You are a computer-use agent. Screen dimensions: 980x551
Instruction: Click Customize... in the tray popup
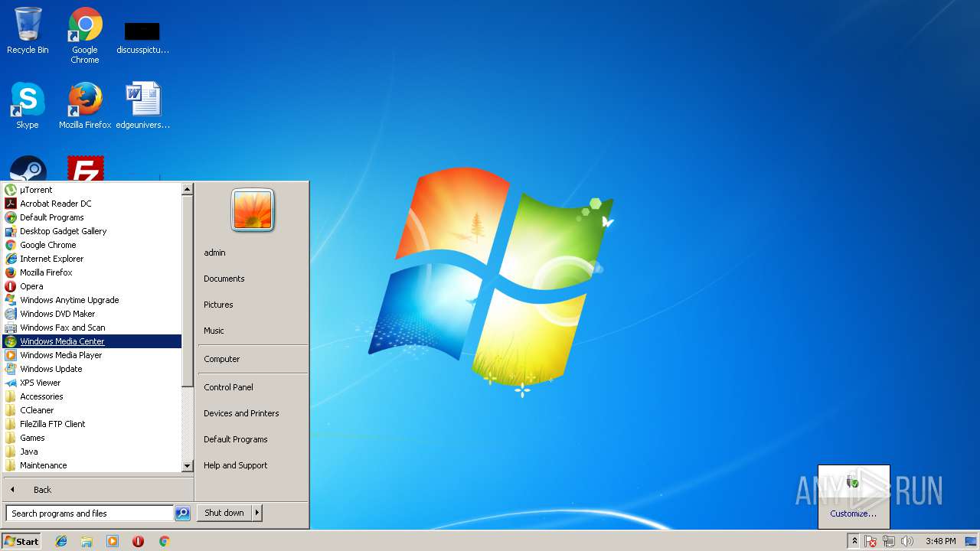click(854, 514)
